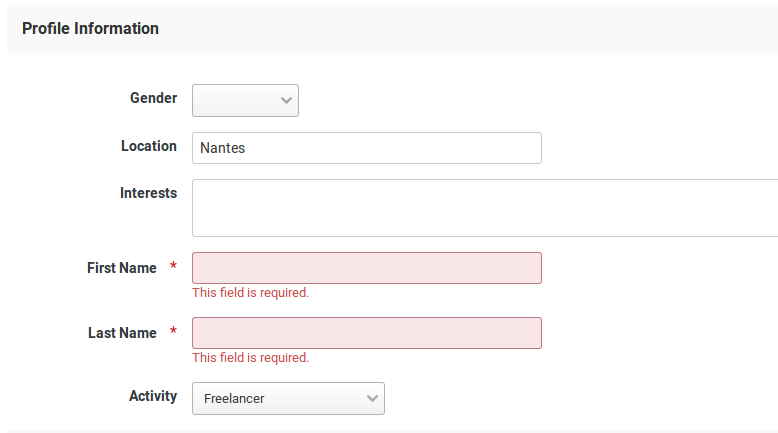Image resolution: width=778 pixels, height=433 pixels.
Task: Click the Activity dropdown chevron arrow
Action: [x=372, y=398]
